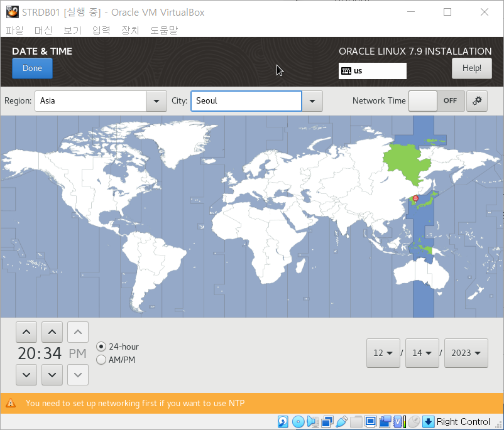Click the display settings status icon
Image resolution: width=504 pixels, height=430 pixels.
[371, 422]
